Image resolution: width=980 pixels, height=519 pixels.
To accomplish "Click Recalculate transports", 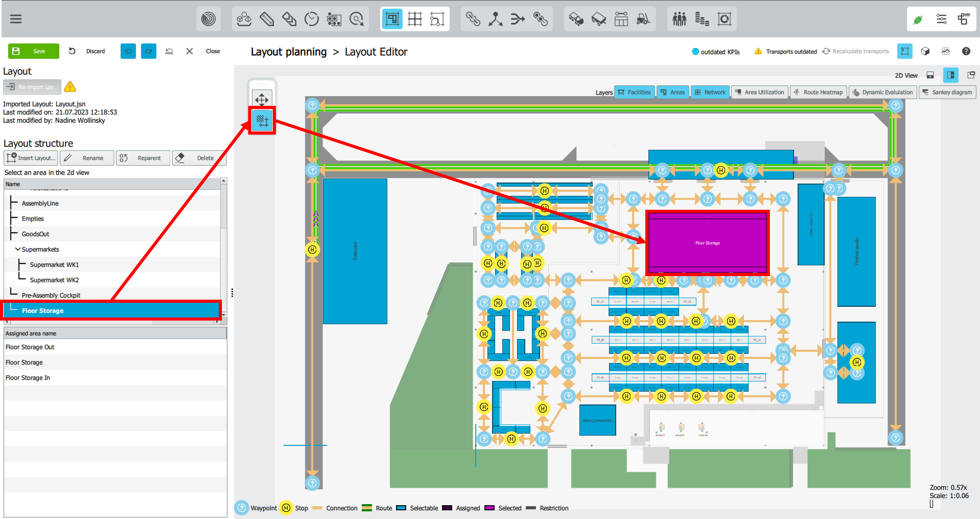I will [856, 51].
